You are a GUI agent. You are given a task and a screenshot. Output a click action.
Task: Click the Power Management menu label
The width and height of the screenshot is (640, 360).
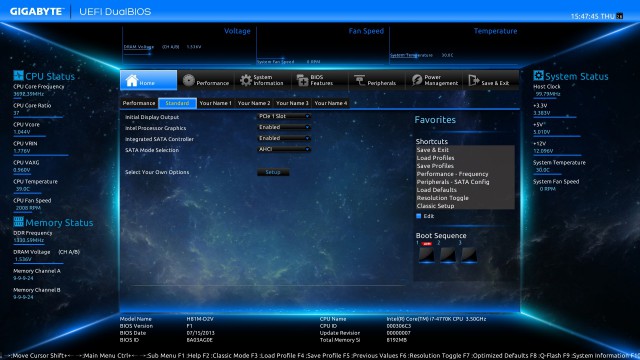[x=441, y=80]
